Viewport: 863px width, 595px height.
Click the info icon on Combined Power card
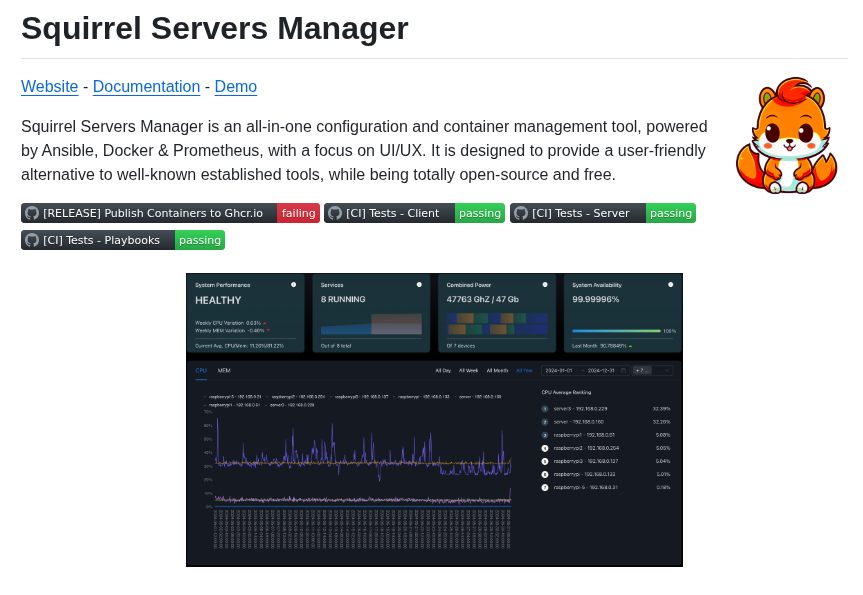(545, 285)
